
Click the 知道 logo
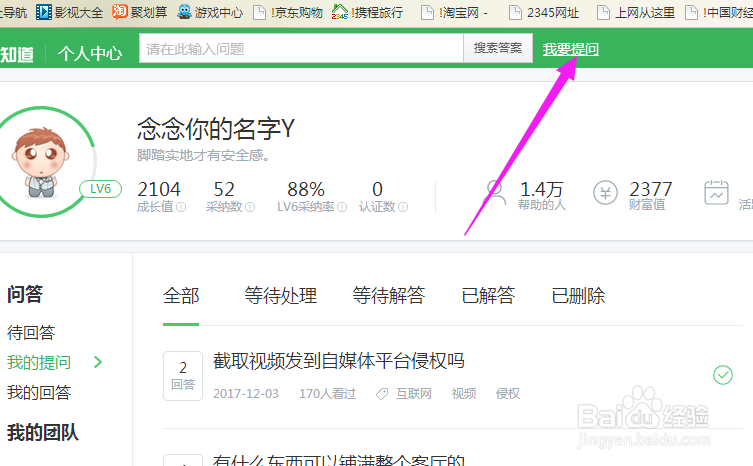coord(17,54)
